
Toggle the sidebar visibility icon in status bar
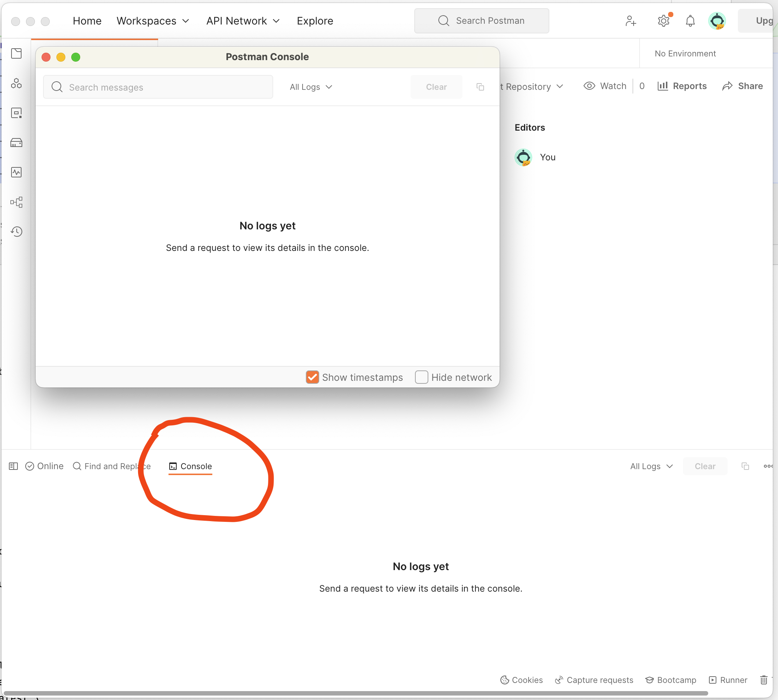tap(13, 466)
